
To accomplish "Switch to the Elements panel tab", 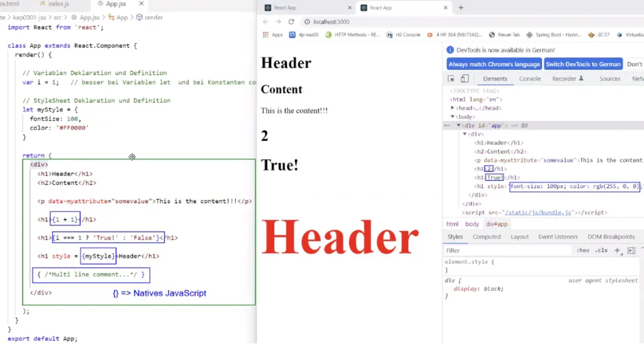I will (495, 79).
